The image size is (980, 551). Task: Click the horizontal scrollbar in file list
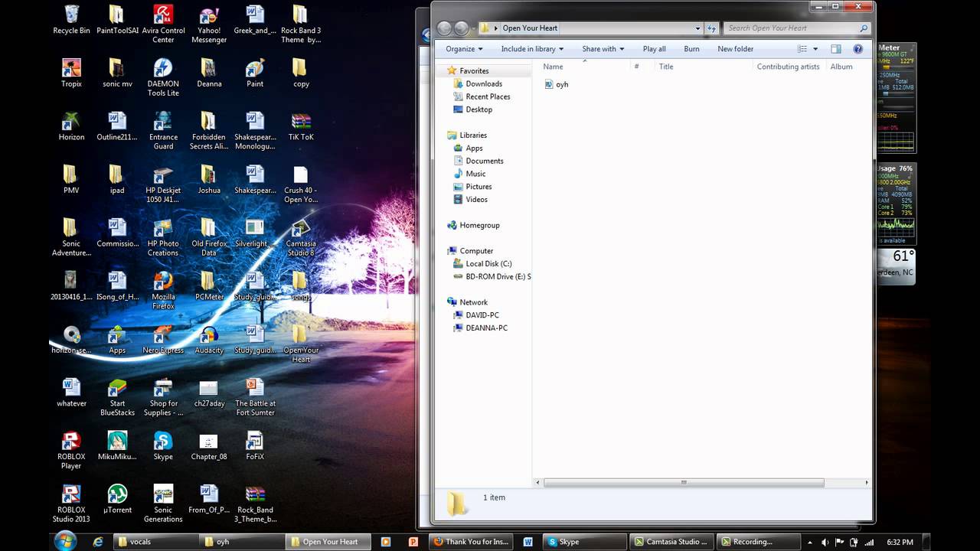click(684, 483)
